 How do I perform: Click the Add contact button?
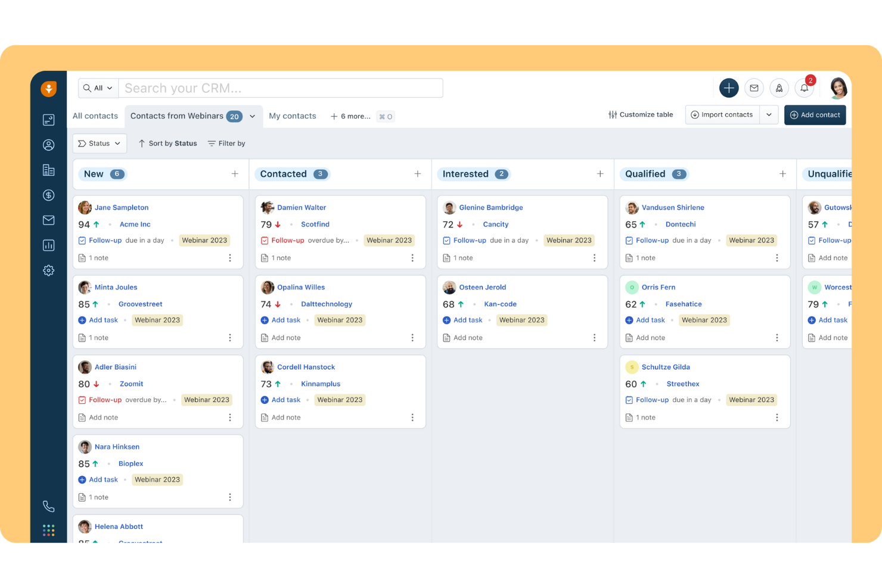click(x=815, y=114)
